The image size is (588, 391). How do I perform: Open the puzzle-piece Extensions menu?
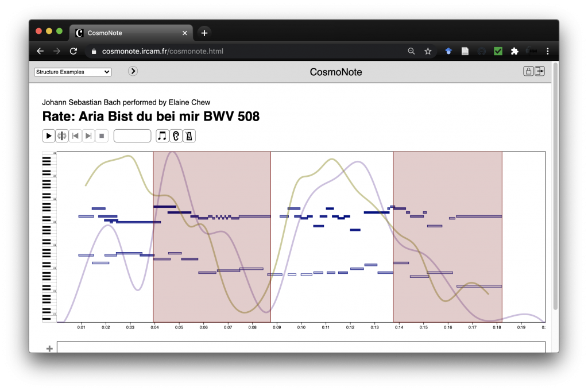(514, 51)
